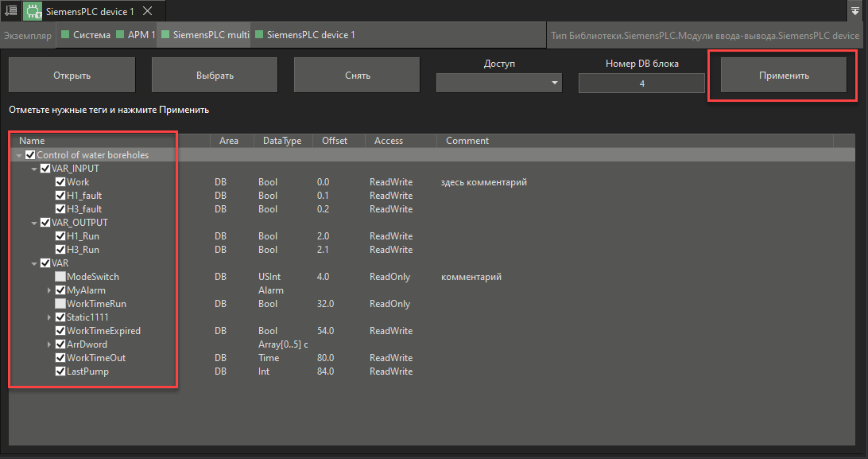The height and width of the screenshot is (459, 868).
Task: Toggle the MyAlarm checkbox
Action: [x=60, y=290]
